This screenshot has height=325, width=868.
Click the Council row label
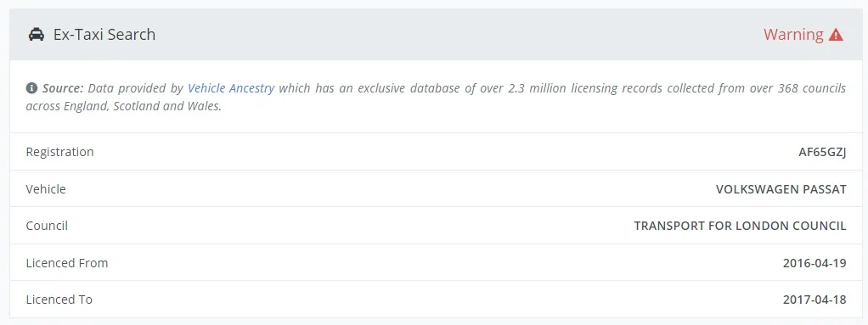click(x=47, y=226)
